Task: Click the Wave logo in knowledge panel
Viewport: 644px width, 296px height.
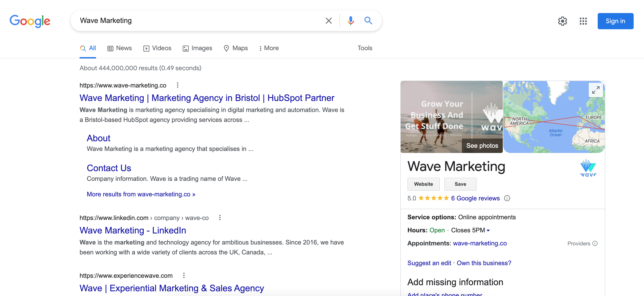Action: coord(588,168)
